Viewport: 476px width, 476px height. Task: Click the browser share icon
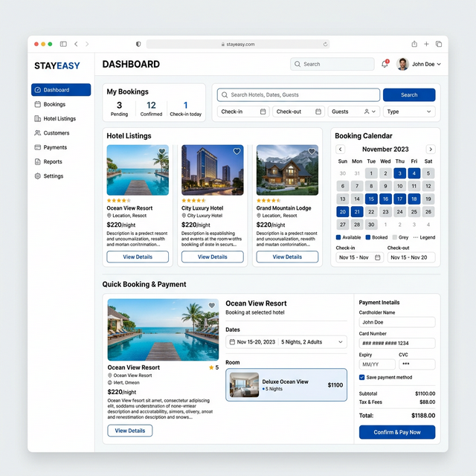(414, 44)
